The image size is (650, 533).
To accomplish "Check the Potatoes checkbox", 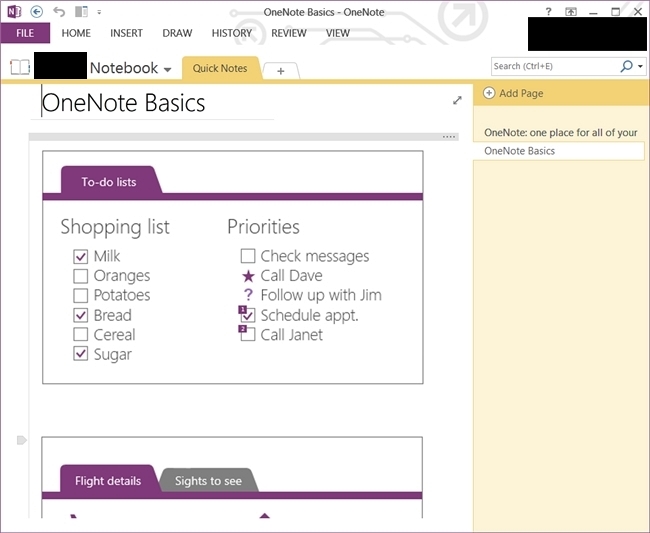I will tap(80, 296).
